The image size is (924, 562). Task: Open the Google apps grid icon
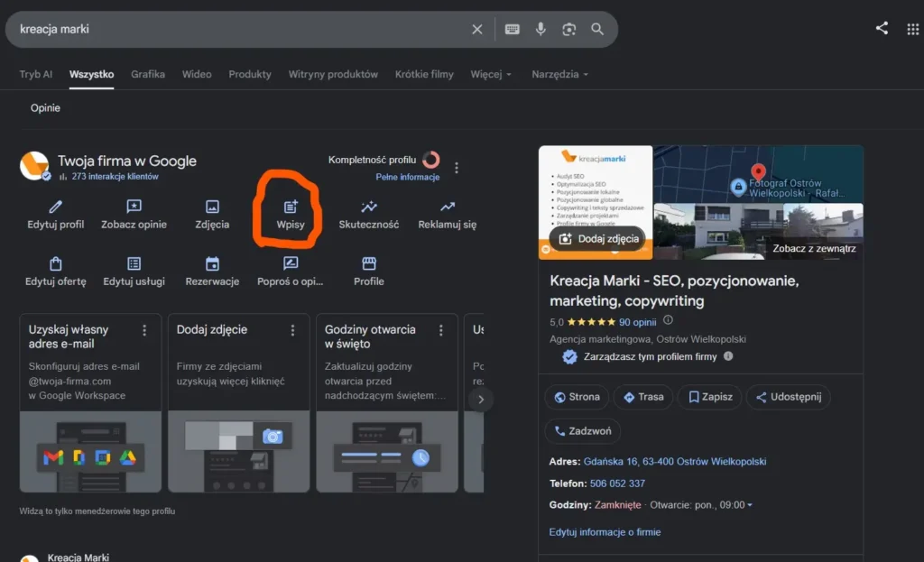pos(912,29)
